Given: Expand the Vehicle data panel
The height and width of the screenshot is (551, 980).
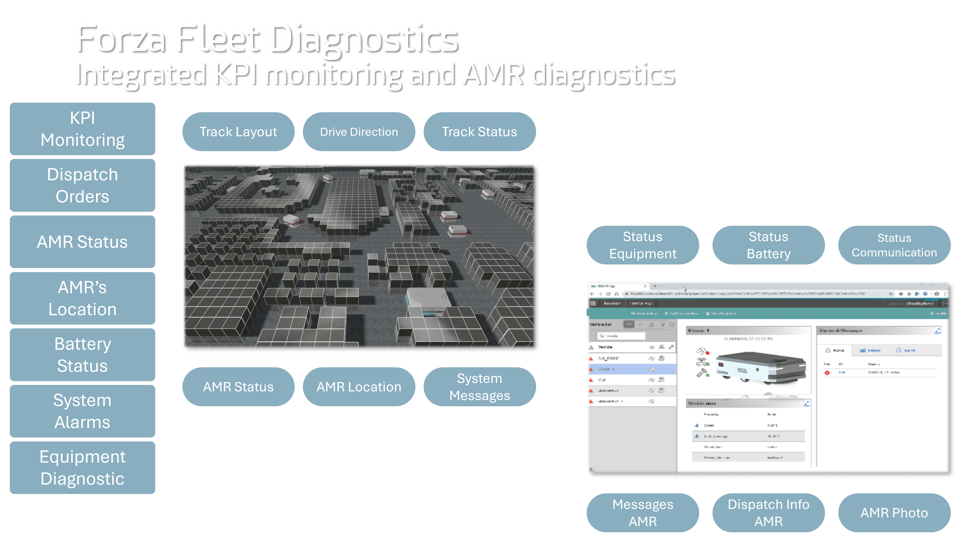Looking at the screenshot, I should (806, 403).
